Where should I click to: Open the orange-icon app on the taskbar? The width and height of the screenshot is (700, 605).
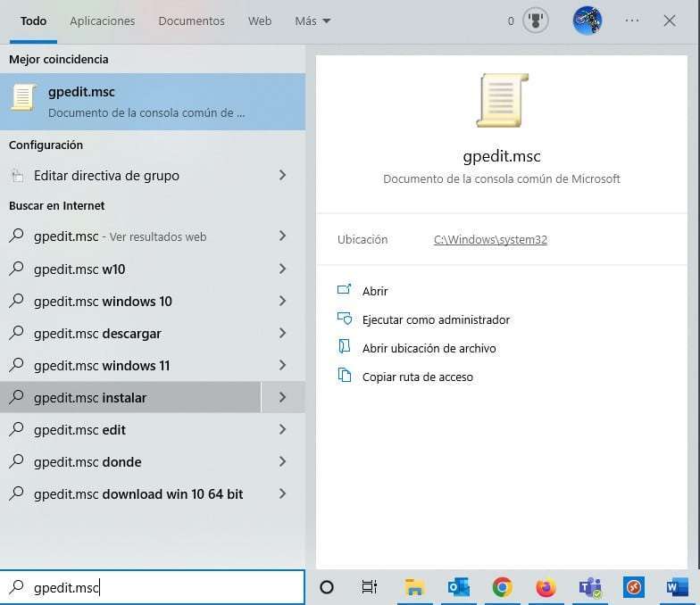pyautogui.click(x=634, y=587)
